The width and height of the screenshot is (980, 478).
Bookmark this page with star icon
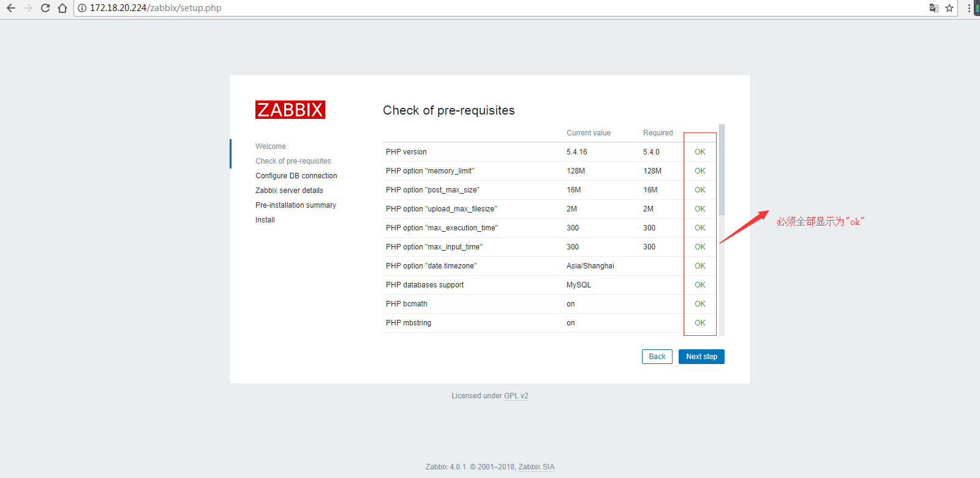(x=949, y=8)
